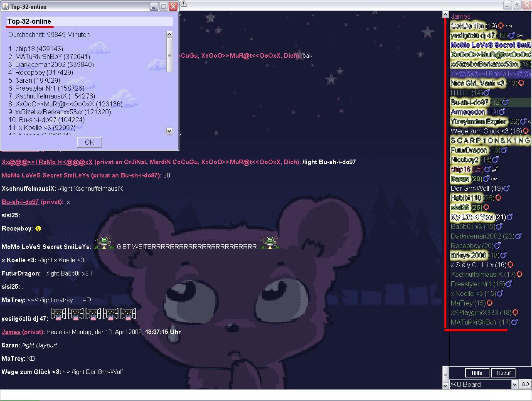Click the female icon next to XschnuffelmausiX
This screenshot has height=401, width=532.
pos(520,274)
